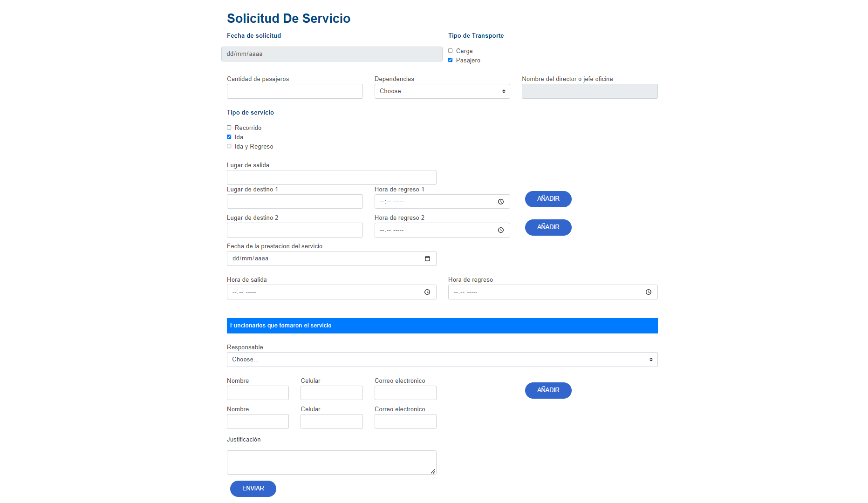Viewport: 868px width, 503px height.
Task: Focus the Cantidad de pasajeros field
Action: [x=294, y=91]
